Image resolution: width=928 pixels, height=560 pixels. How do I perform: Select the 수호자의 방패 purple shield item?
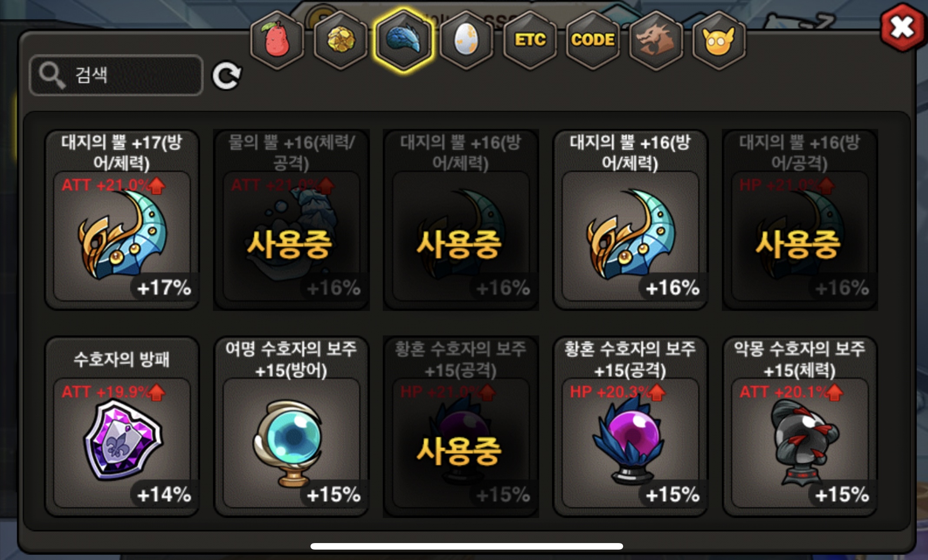[122, 426]
